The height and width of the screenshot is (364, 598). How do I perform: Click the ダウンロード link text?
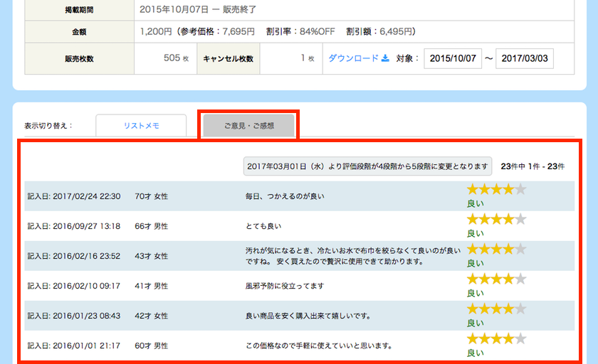[353, 58]
